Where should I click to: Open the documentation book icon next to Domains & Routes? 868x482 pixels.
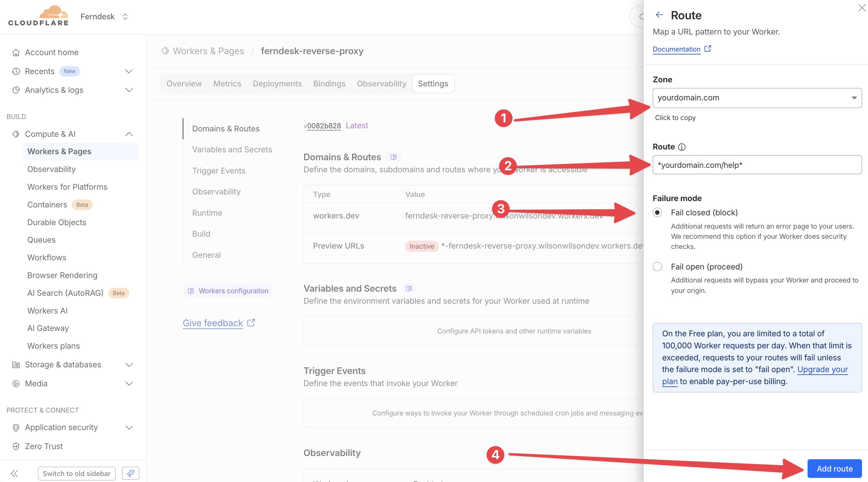393,156
